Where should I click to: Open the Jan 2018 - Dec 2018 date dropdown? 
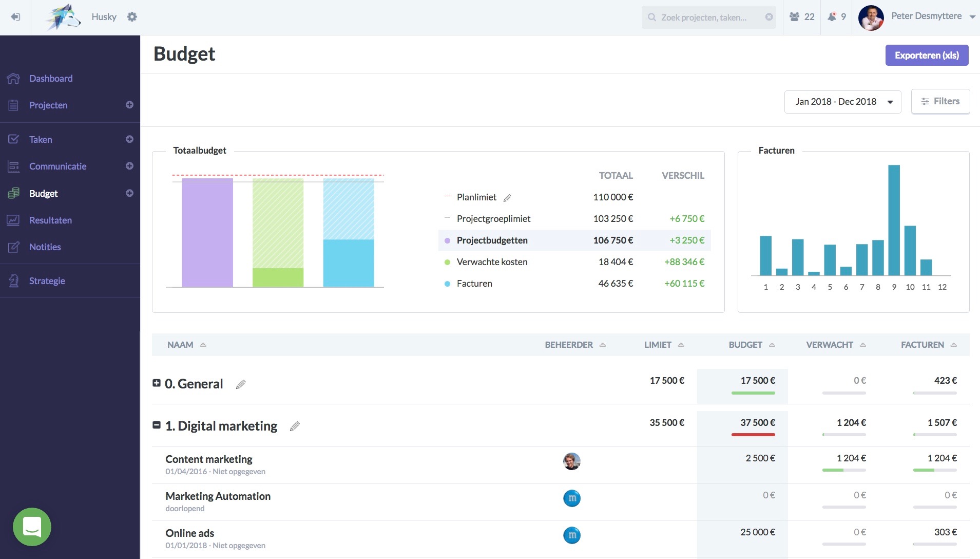pos(842,102)
